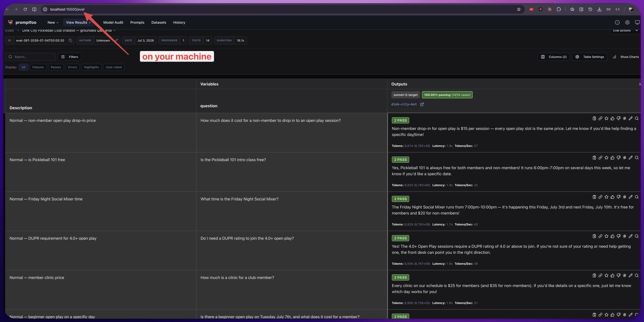Click the 100.00% passing badge
This screenshot has height=322, width=644.
(447, 95)
